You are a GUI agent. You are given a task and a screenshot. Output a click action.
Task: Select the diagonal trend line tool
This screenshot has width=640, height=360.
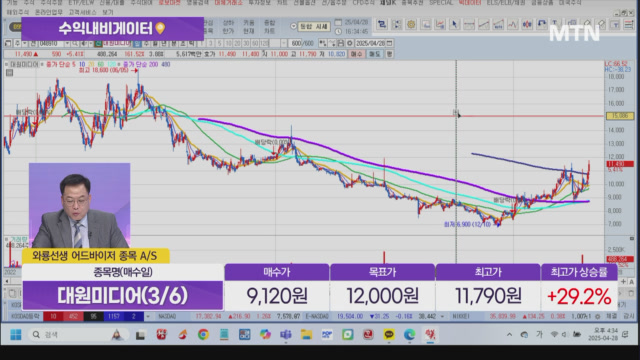pyautogui.click(x=484, y=25)
